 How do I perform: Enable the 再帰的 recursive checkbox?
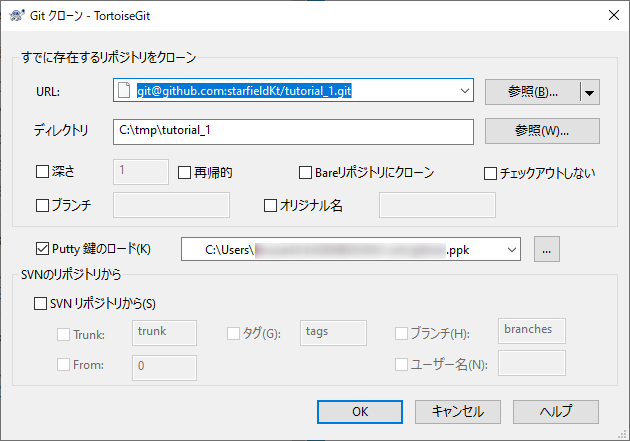[x=184, y=173]
